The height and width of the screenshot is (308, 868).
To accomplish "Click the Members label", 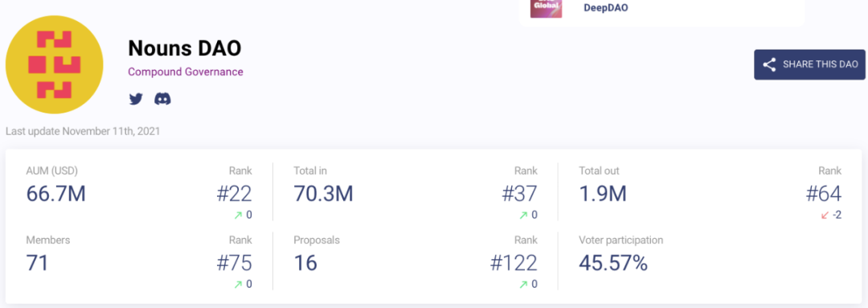I will (x=48, y=240).
